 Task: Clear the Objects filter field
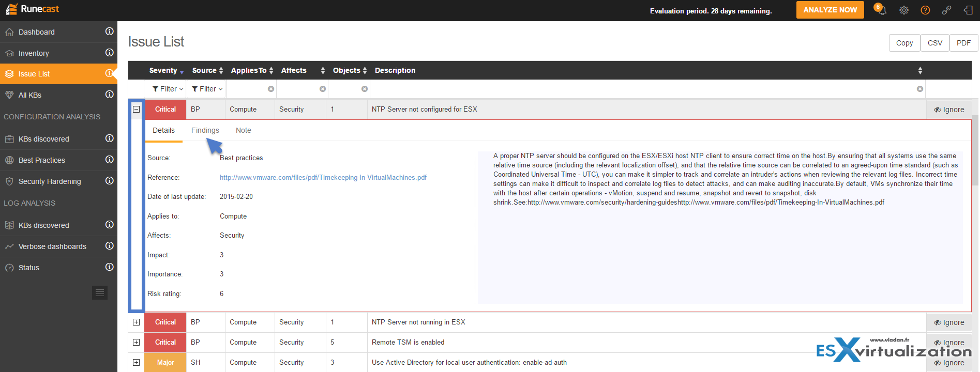tap(365, 89)
